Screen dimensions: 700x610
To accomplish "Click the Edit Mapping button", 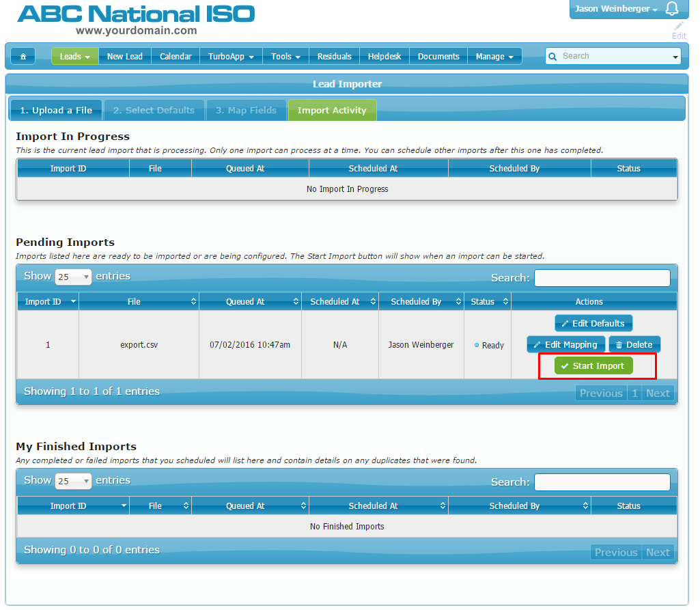I will click(565, 344).
